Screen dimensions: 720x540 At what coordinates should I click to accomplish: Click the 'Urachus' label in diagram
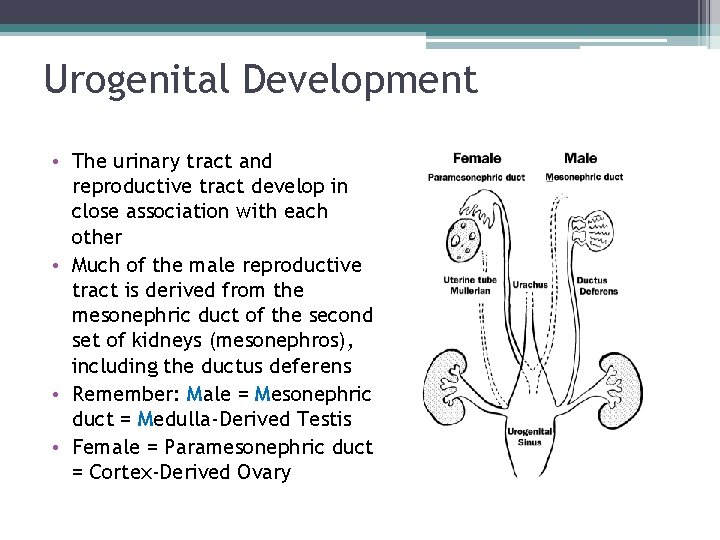point(530,285)
